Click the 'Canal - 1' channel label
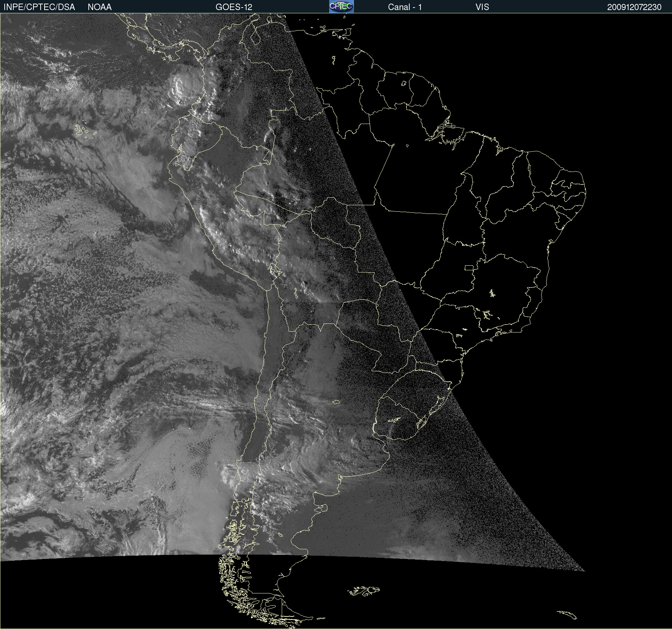The width and height of the screenshot is (672, 629). [x=405, y=7]
